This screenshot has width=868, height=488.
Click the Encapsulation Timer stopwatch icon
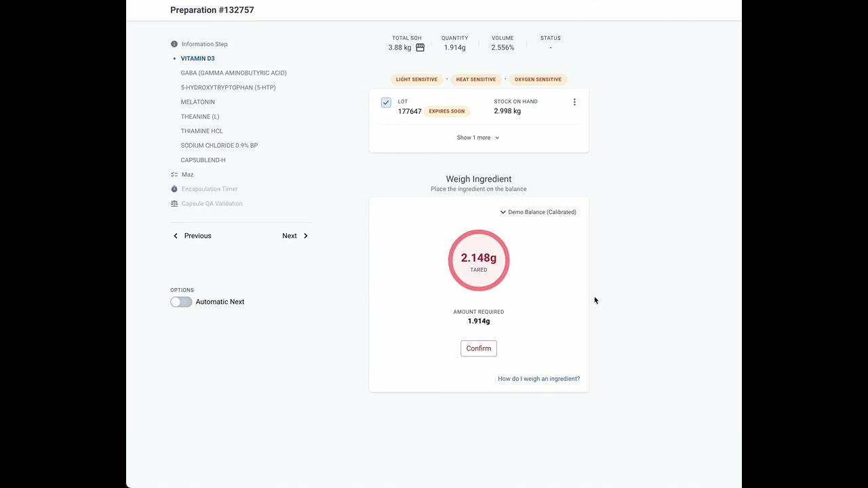pyautogui.click(x=174, y=189)
